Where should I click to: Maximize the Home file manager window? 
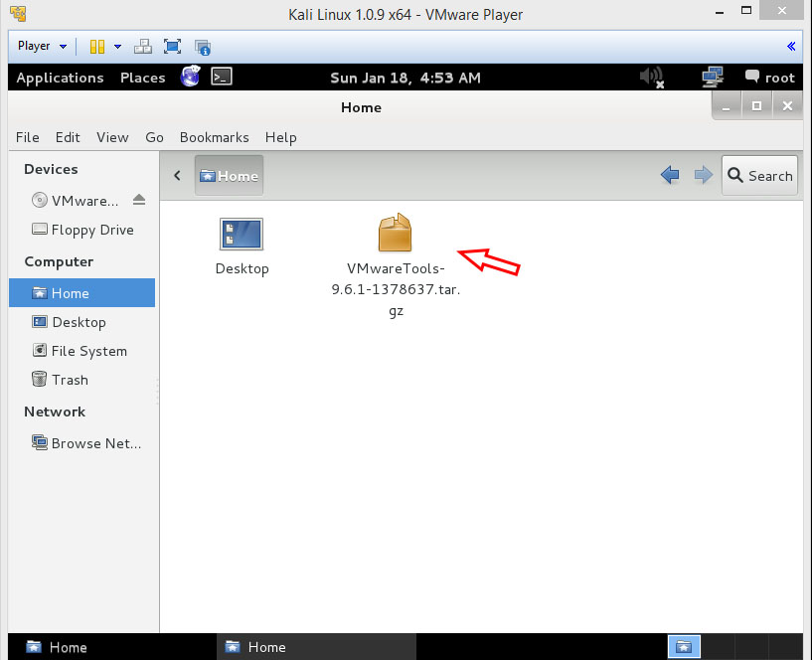(x=756, y=106)
